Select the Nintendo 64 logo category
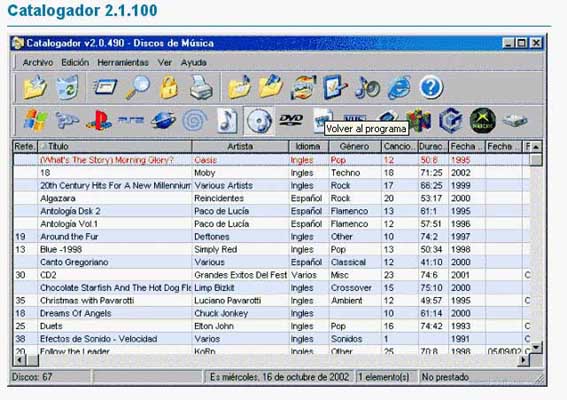The height and width of the screenshot is (400, 567). click(419, 120)
